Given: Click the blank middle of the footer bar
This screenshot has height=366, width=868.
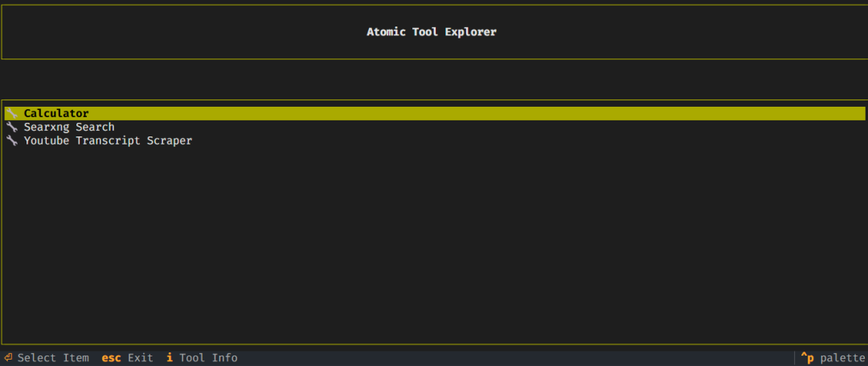Looking at the screenshot, I should point(515,358).
